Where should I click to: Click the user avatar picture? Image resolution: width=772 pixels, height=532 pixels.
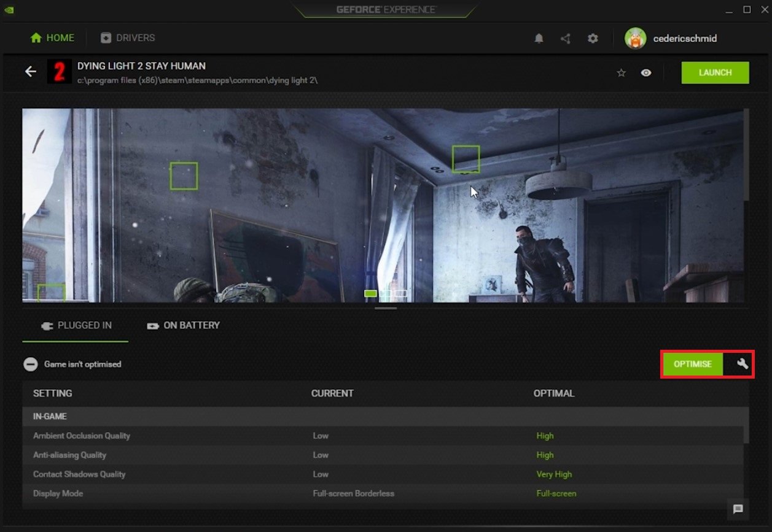point(635,38)
